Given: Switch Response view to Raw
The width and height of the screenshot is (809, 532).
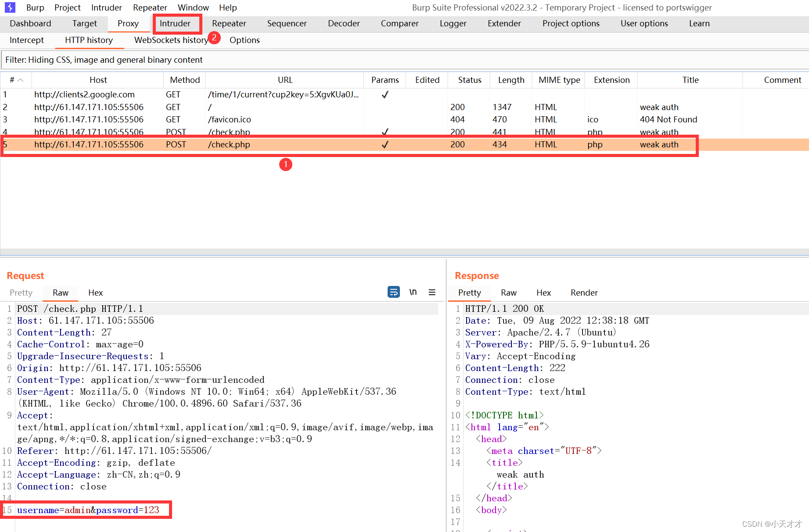Looking at the screenshot, I should point(509,293).
